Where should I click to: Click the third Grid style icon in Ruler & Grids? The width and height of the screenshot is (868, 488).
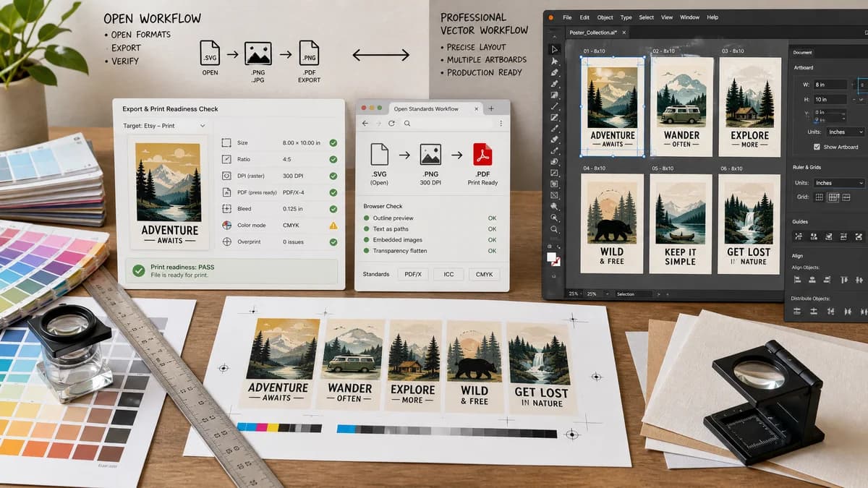coord(847,197)
